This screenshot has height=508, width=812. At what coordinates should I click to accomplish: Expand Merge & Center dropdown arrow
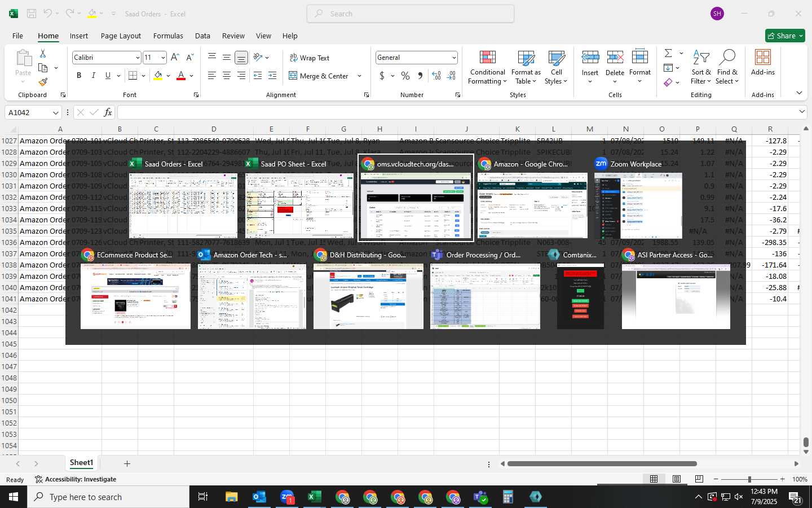[x=359, y=76]
